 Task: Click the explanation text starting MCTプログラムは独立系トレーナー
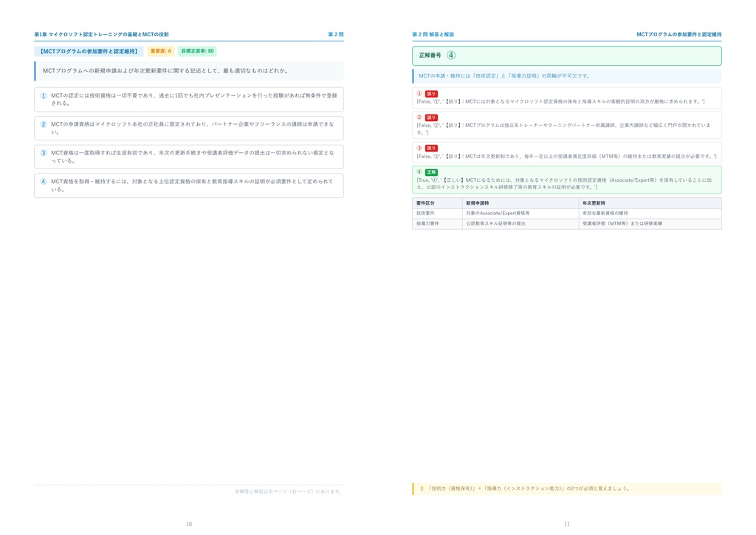pos(563,129)
